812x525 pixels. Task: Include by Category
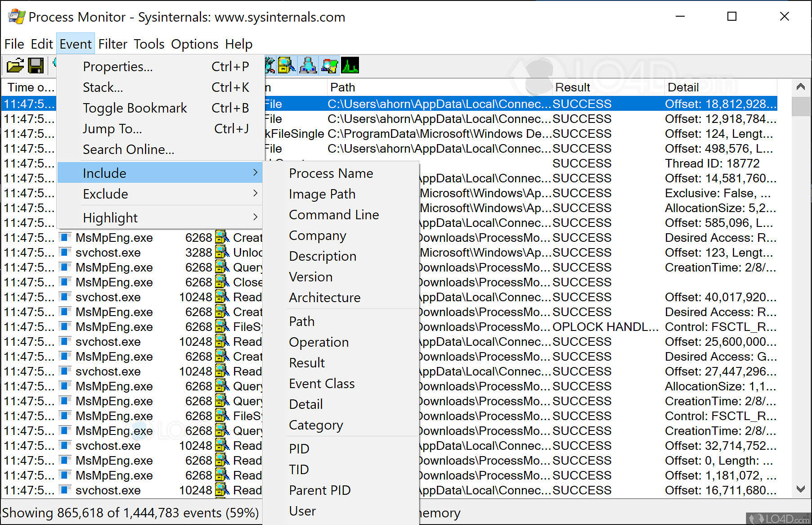[x=341, y=425]
